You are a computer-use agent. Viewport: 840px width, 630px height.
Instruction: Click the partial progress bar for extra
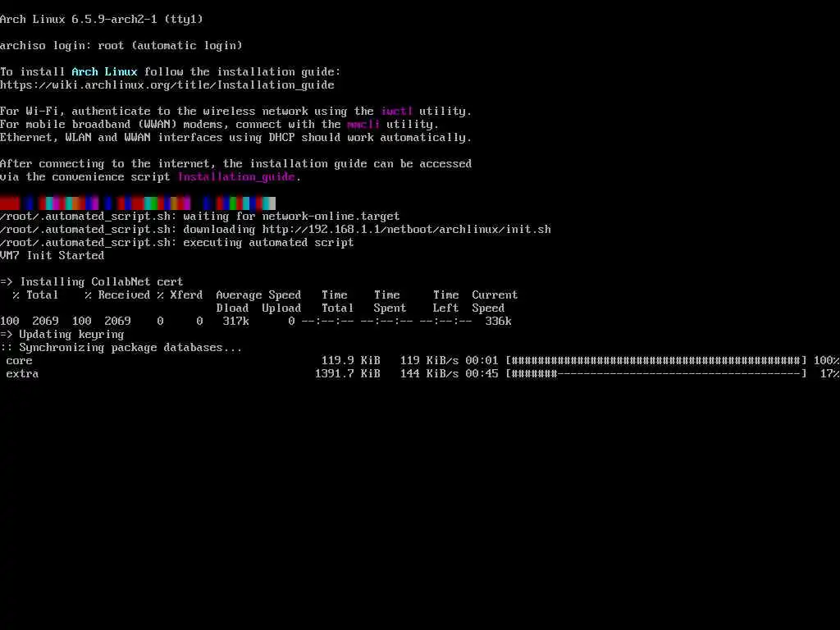656,374
